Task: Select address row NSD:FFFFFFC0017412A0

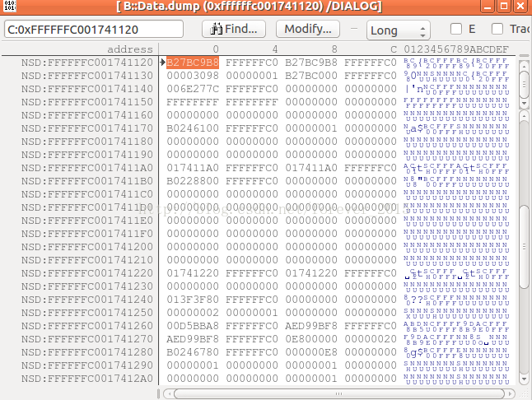Action: 87,379
